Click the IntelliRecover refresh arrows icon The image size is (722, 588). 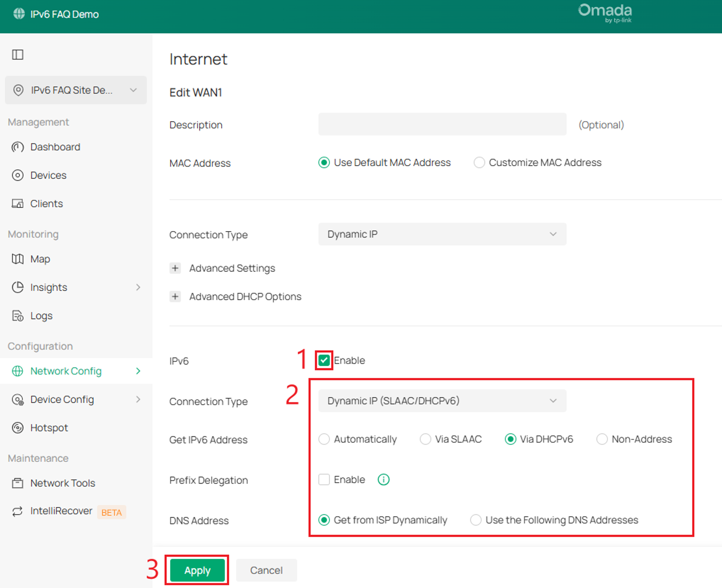pyautogui.click(x=18, y=511)
